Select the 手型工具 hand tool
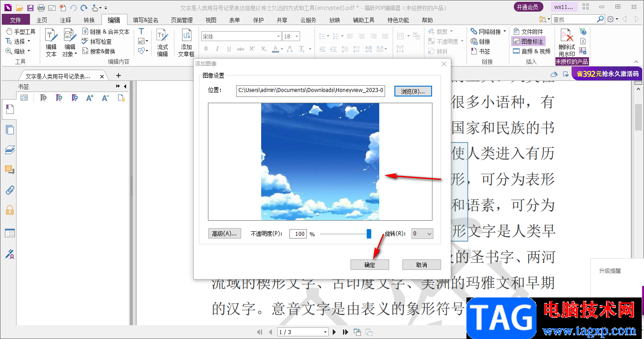Image resolution: width=644 pixels, height=339 pixels. (21, 32)
